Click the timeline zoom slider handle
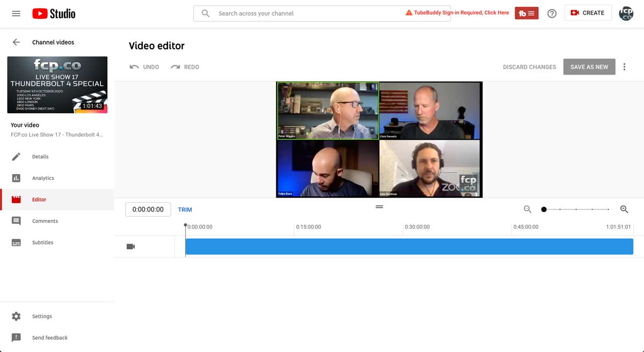644x352 pixels. [x=544, y=209]
